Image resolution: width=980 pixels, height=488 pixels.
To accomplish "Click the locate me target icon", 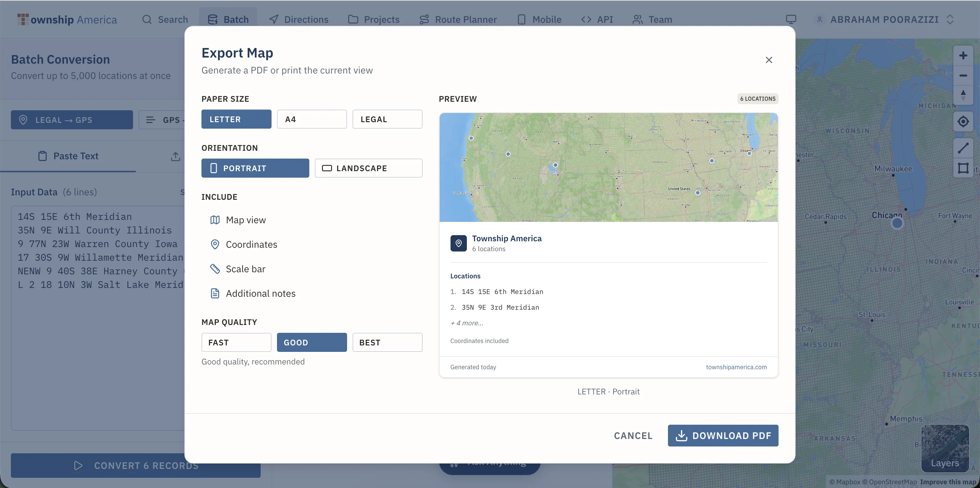I will tap(963, 122).
